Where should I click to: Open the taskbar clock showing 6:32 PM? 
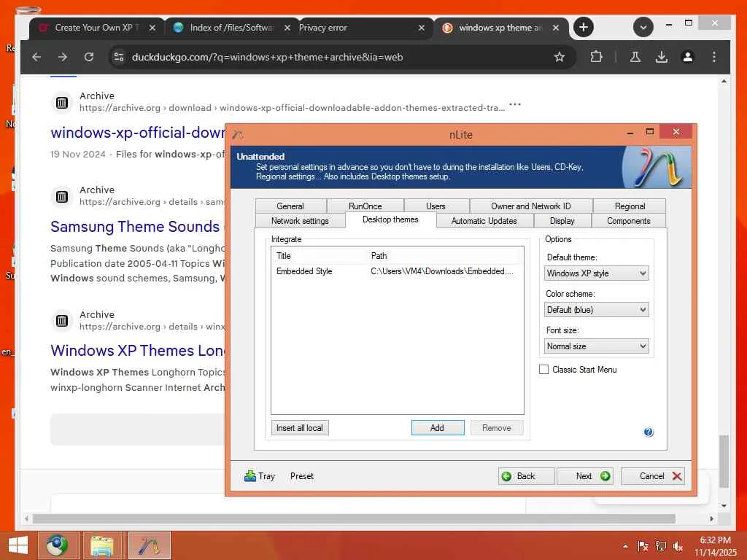pyautogui.click(x=715, y=546)
